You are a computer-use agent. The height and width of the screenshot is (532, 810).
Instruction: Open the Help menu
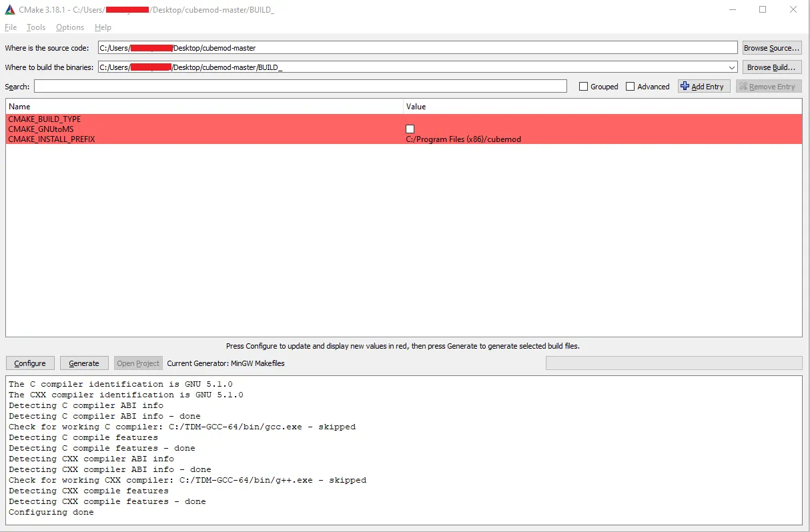tap(103, 27)
